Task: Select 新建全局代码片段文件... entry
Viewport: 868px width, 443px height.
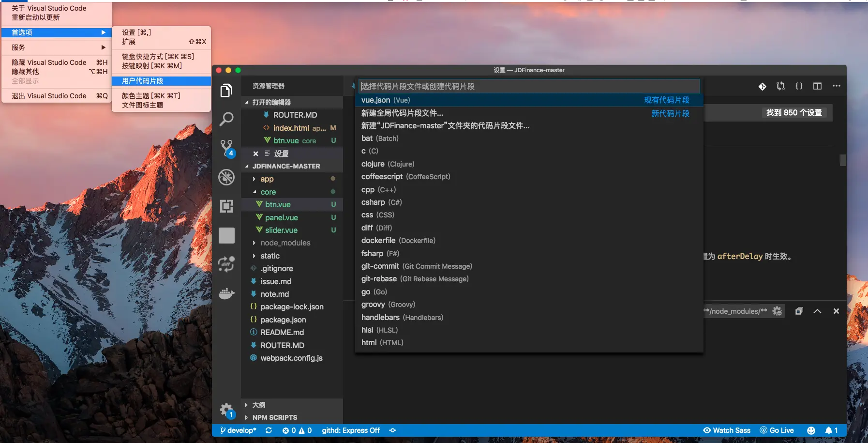Action: point(529,113)
